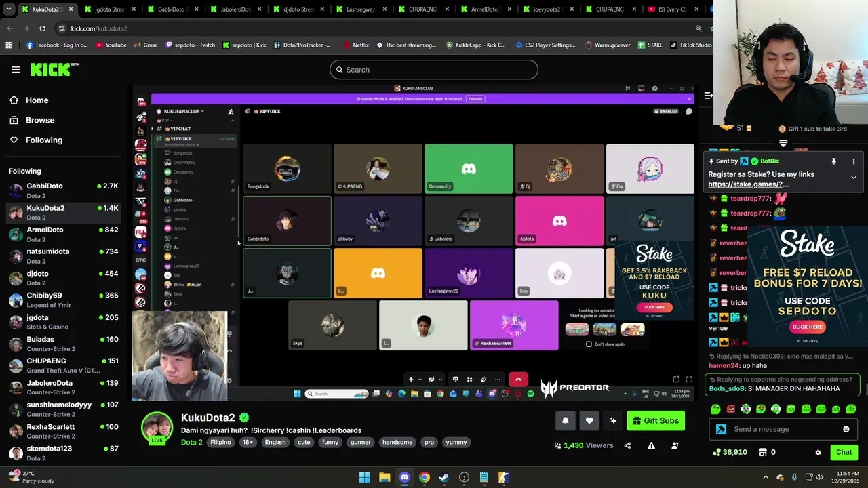This screenshot has width=868, height=488.
Task: Open the channel points shop icon
Action: point(762,452)
